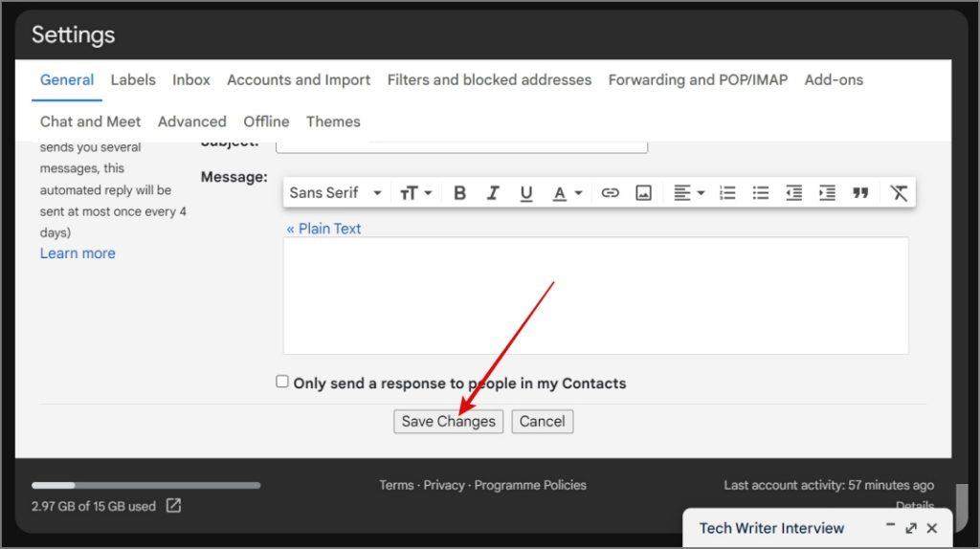Minimize the Tech Writer Interview compose window
This screenshot has width=980, height=549.
coord(891,527)
